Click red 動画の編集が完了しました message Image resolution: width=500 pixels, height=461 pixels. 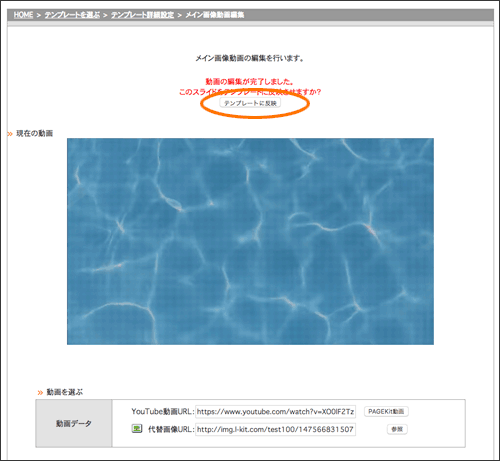point(249,81)
